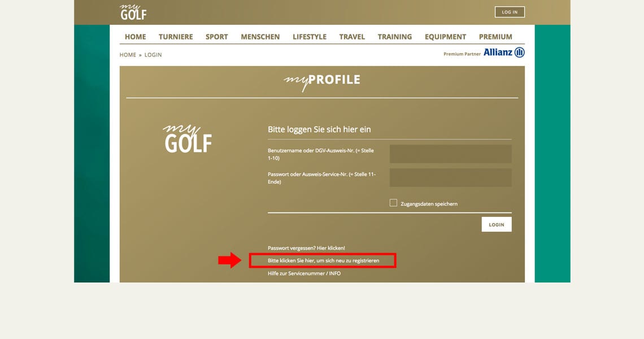Click the LOG IN button in the header

tap(510, 12)
